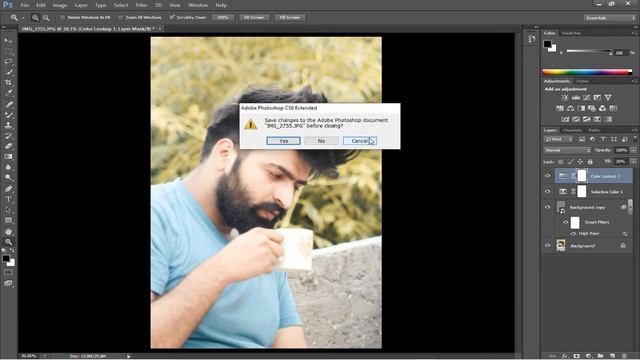Select the Brush tool
The image size is (640, 360).
click(x=8, y=115)
